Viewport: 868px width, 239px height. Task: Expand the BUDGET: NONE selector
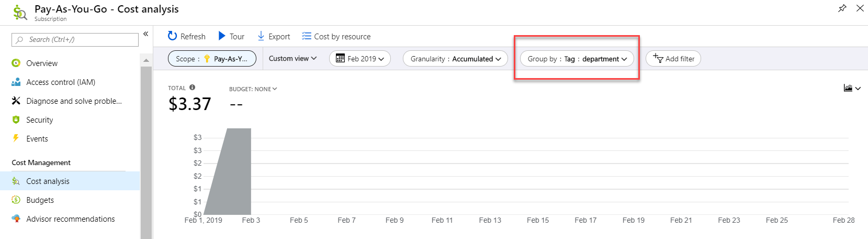[x=253, y=89]
